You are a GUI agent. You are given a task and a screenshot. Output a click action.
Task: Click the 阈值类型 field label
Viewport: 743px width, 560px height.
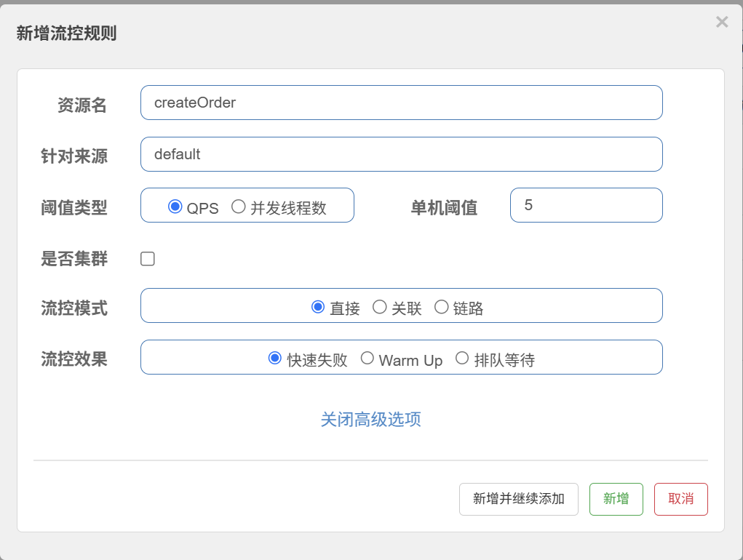(x=74, y=208)
